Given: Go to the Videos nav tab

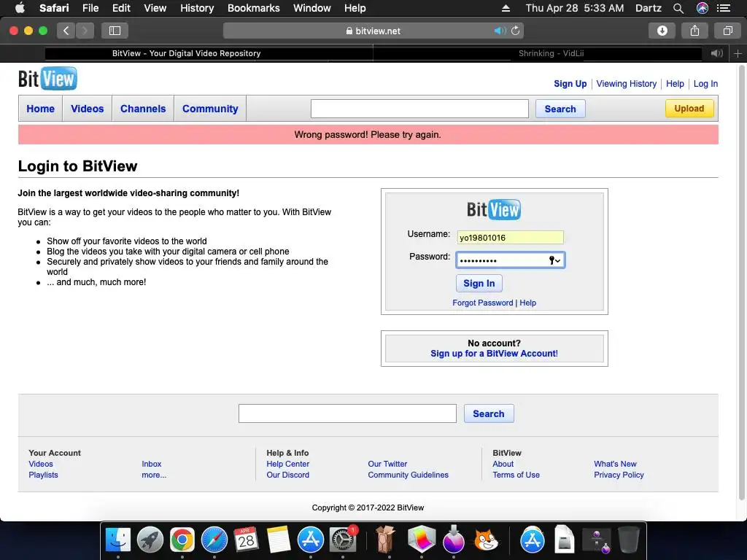Looking at the screenshot, I should coord(88,109).
